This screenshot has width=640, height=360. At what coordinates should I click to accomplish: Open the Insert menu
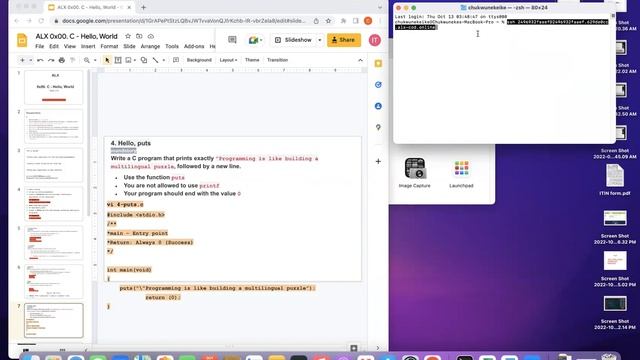(88, 47)
